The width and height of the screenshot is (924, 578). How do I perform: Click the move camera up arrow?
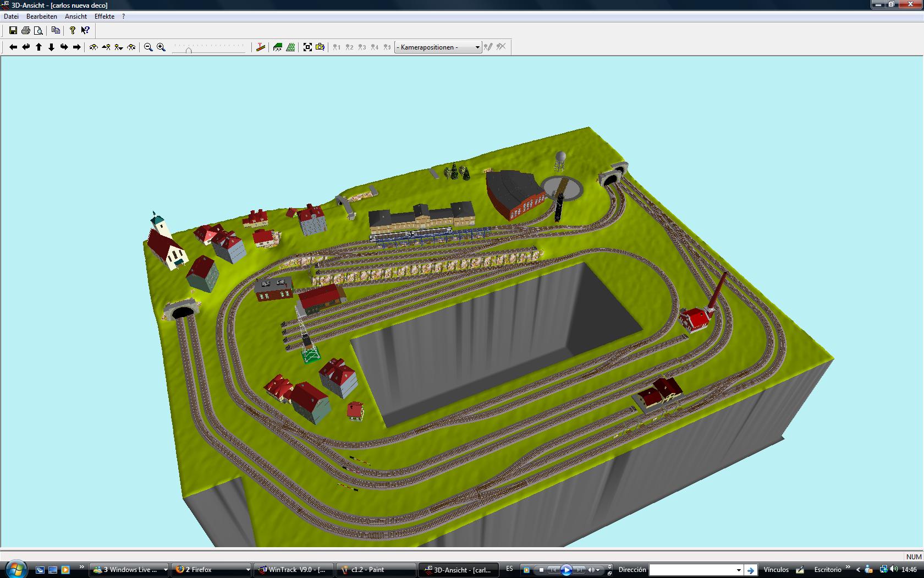point(38,47)
